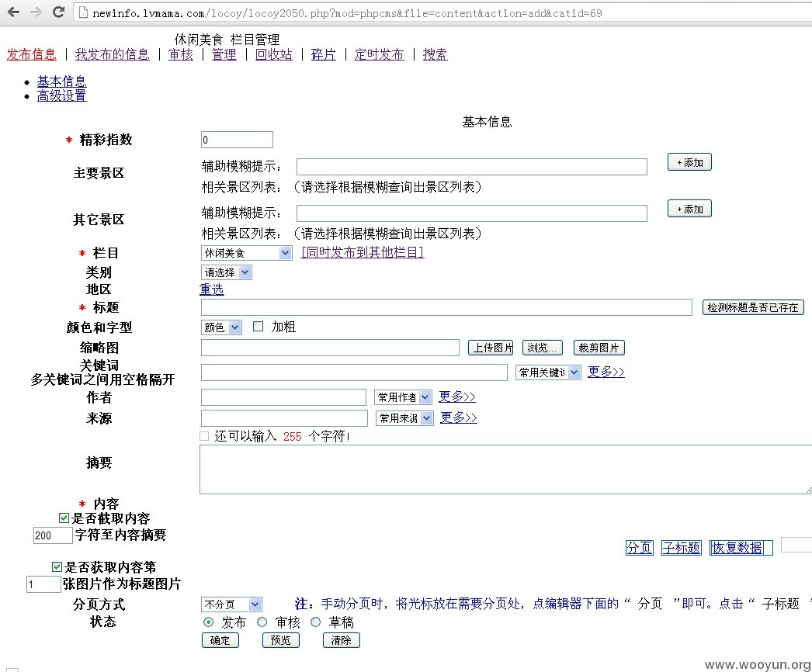Click 重选 link for 地区
The width and height of the screenshot is (812, 672).
click(212, 289)
